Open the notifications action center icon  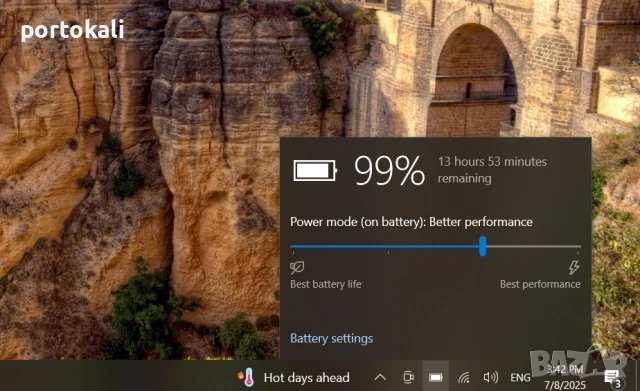pyautogui.click(x=612, y=378)
